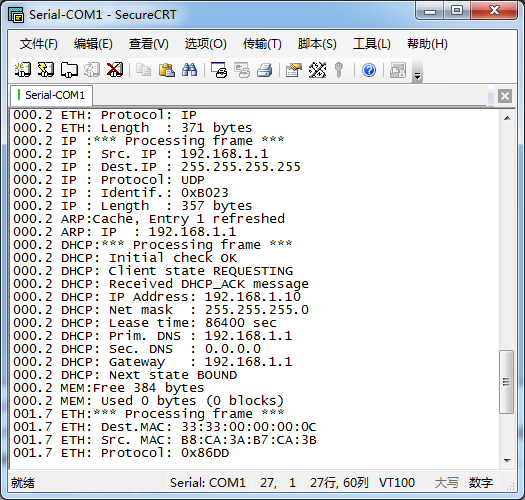Click the Connect in Tab icon
525x500 pixels.
pyautogui.click(x=69, y=70)
